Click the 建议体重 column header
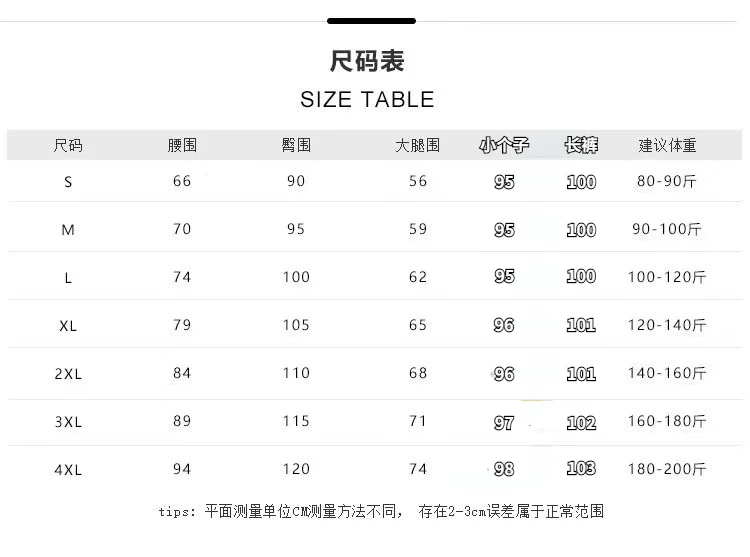This screenshot has height=557, width=750. click(667, 146)
